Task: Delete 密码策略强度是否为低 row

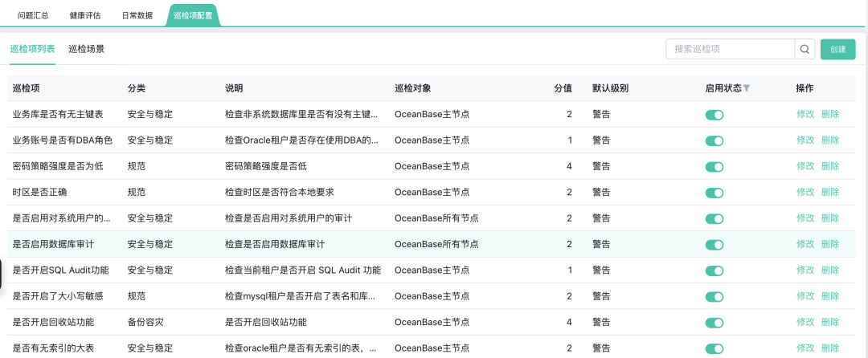Action: point(830,166)
